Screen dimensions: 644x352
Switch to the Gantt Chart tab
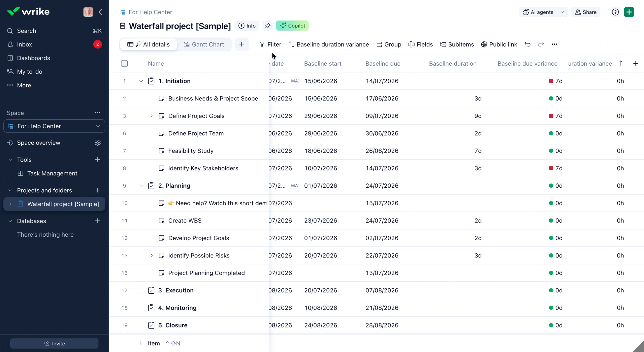tap(204, 44)
